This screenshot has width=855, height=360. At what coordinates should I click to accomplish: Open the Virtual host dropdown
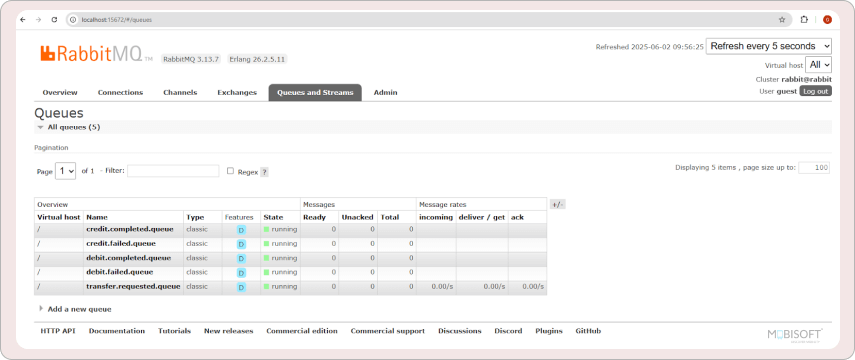(818, 65)
